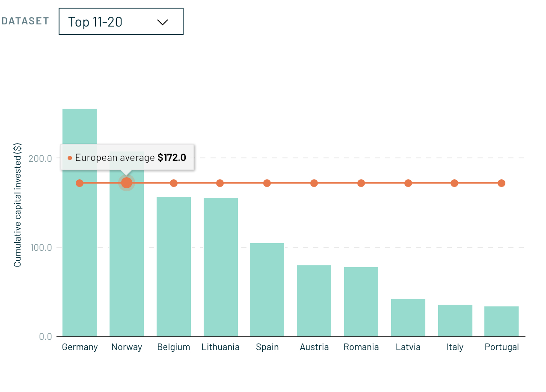546x392 pixels.
Task: Click the Italy bar
Action: pos(455,321)
